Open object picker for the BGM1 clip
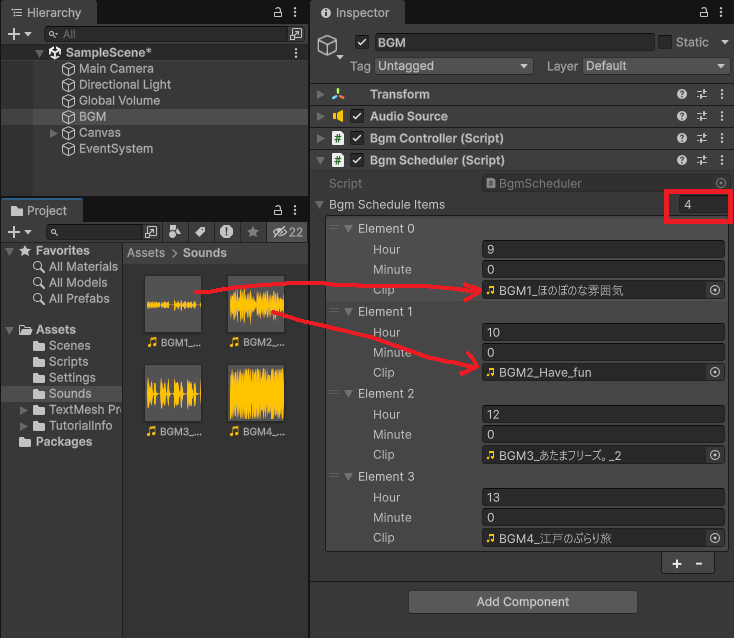Image resolution: width=734 pixels, height=638 pixels. (715, 290)
